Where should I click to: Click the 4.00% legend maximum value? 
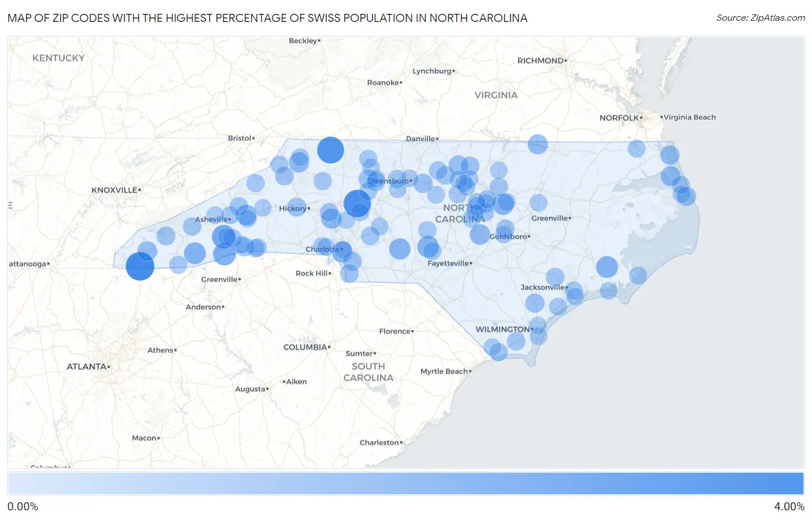789,506
